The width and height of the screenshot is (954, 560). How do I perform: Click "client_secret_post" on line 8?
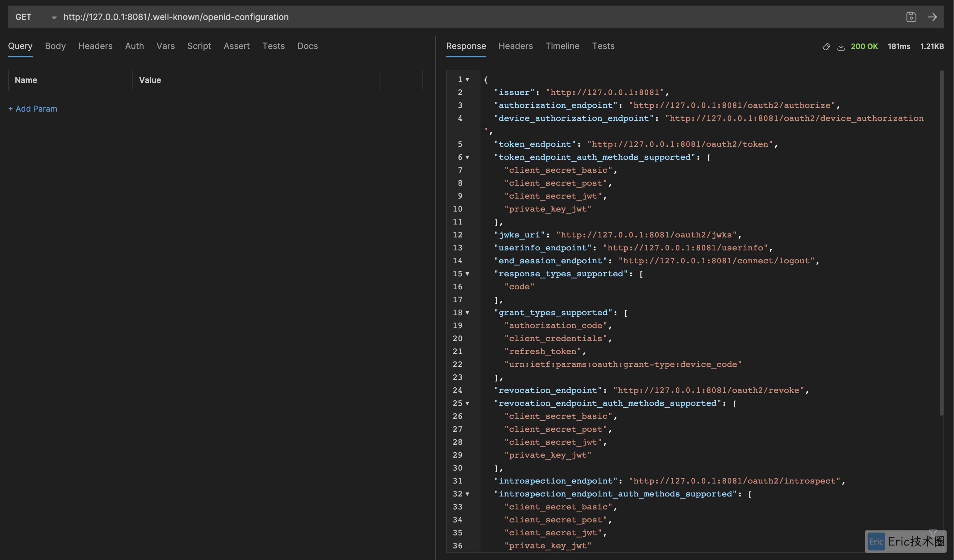coord(556,183)
